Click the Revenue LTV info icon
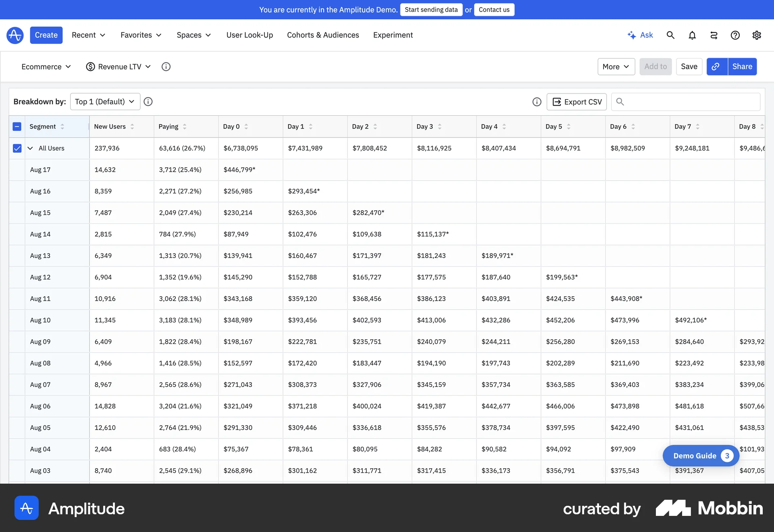 166,66
